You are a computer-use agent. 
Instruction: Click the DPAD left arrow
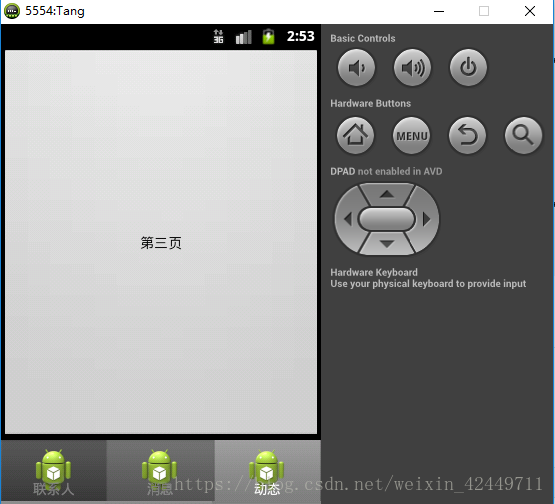pyautogui.click(x=348, y=219)
